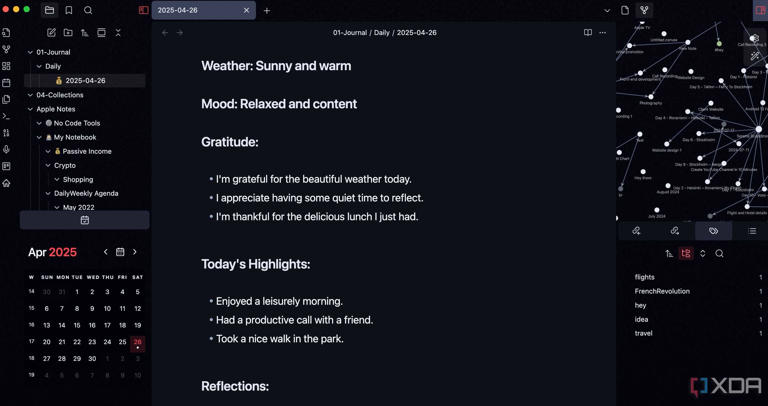Open the bookmarks panel in left sidebar
The width and height of the screenshot is (768, 406).
point(69,10)
